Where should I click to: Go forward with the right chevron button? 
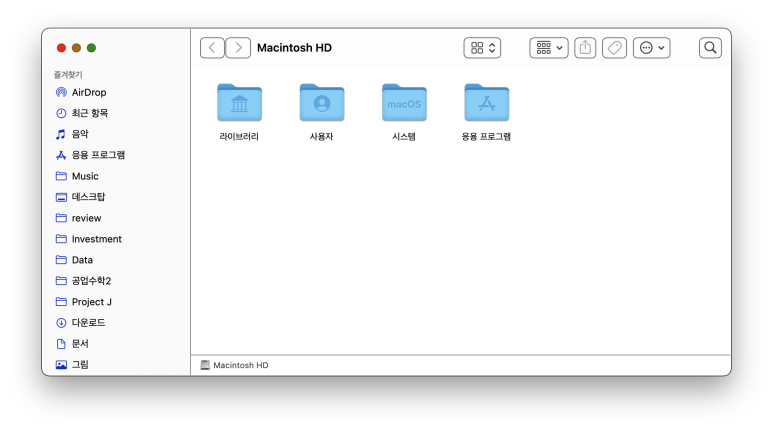238,48
